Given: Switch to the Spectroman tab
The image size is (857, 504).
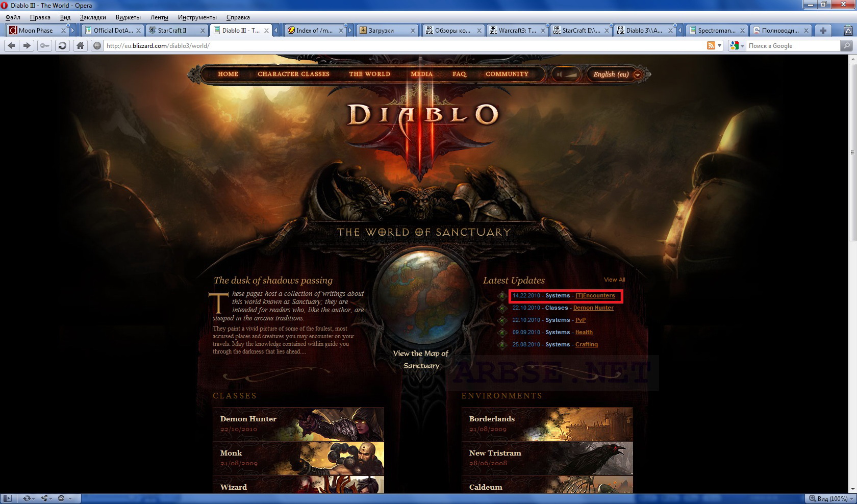Looking at the screenshot, I should pyautogui.click(x=716, y=31).
